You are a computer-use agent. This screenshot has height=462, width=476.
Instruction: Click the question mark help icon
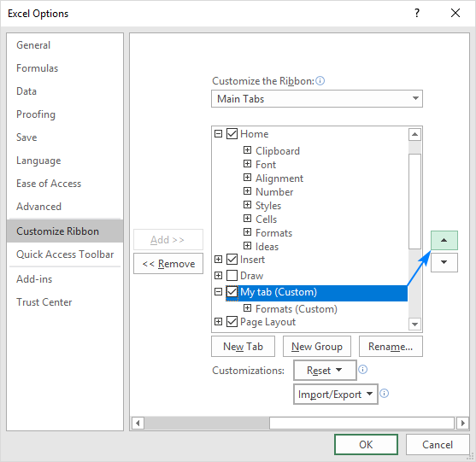(417, 13)
